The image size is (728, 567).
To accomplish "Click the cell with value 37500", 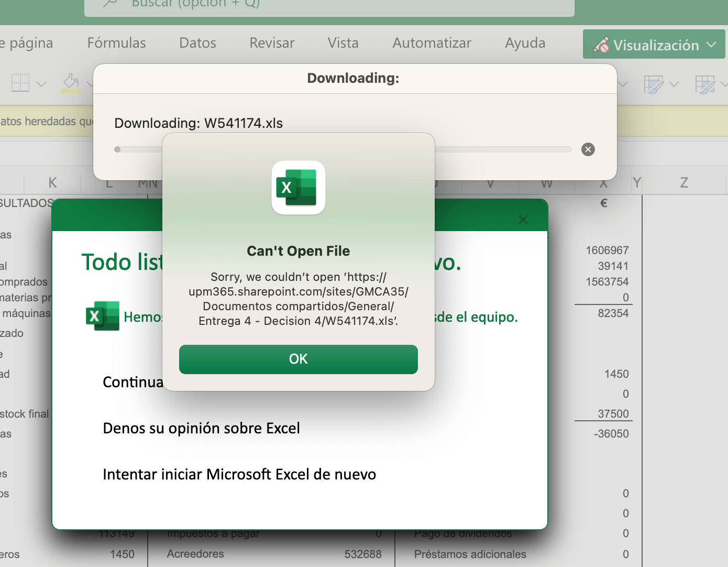I will [x=613, y=414].
